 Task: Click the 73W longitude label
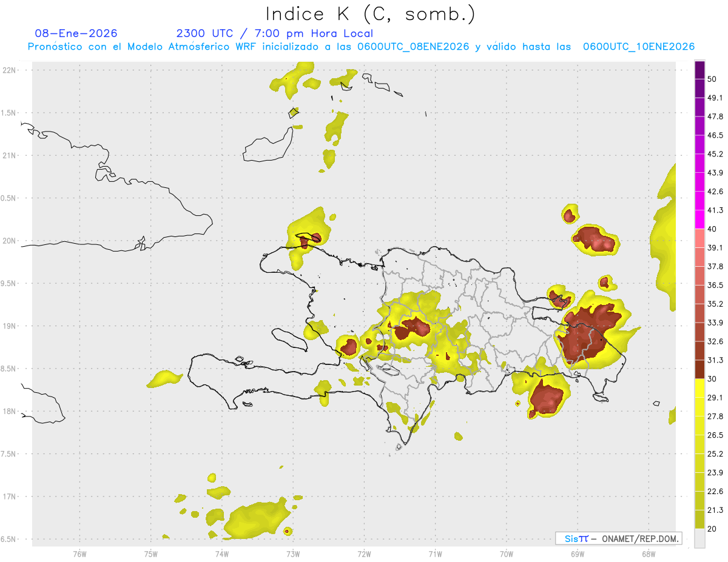(293, 554)
